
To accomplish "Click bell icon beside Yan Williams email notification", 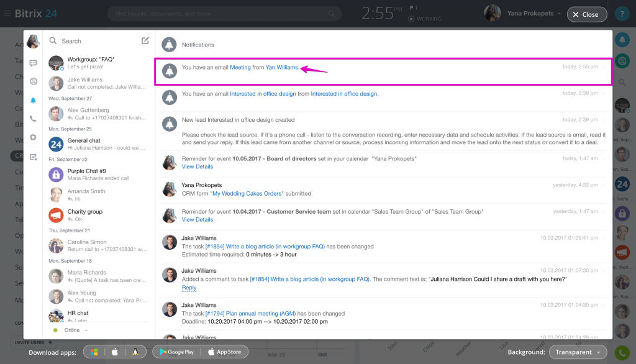I will [x=170, y=71].
